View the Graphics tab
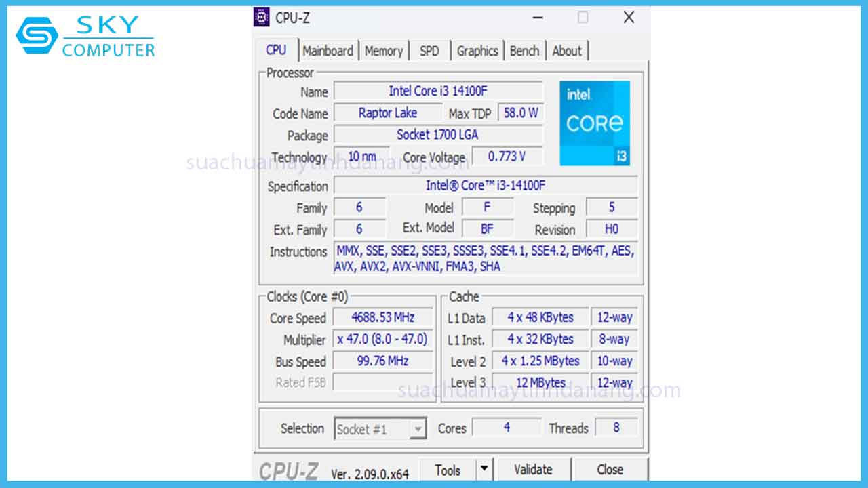The height and width of the screenshot is (488, 868). coord(477,50)
